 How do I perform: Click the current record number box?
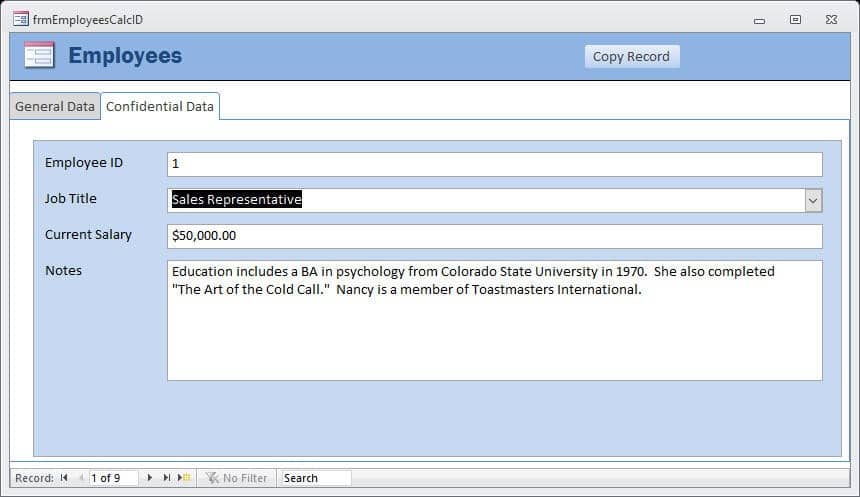click(x=113, y=478)
